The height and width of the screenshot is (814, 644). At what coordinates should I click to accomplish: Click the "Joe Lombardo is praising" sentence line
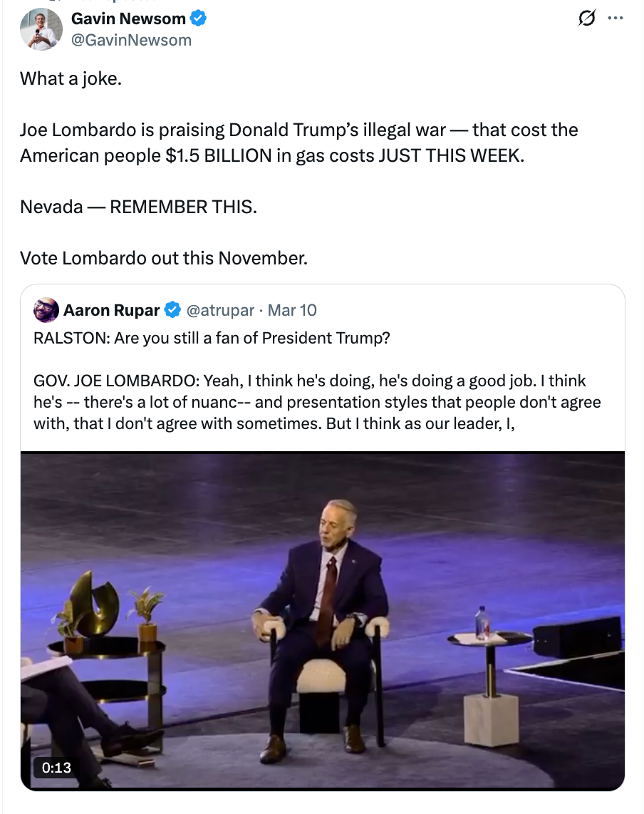[x=298, y=130]
